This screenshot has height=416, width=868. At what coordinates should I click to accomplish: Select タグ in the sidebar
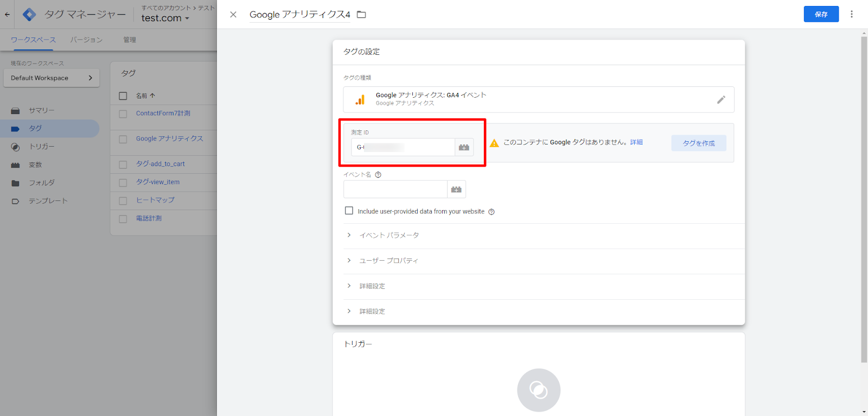(x=49, y=129)
